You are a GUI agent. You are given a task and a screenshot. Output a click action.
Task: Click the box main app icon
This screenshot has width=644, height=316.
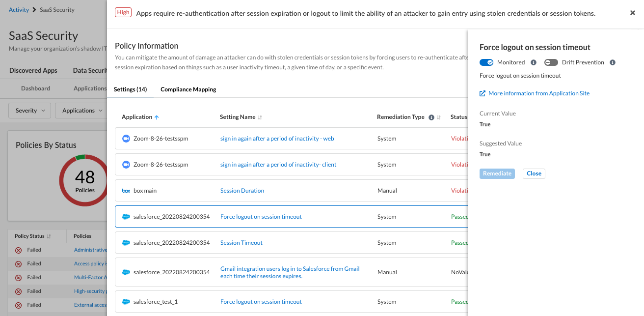[126, 191]
